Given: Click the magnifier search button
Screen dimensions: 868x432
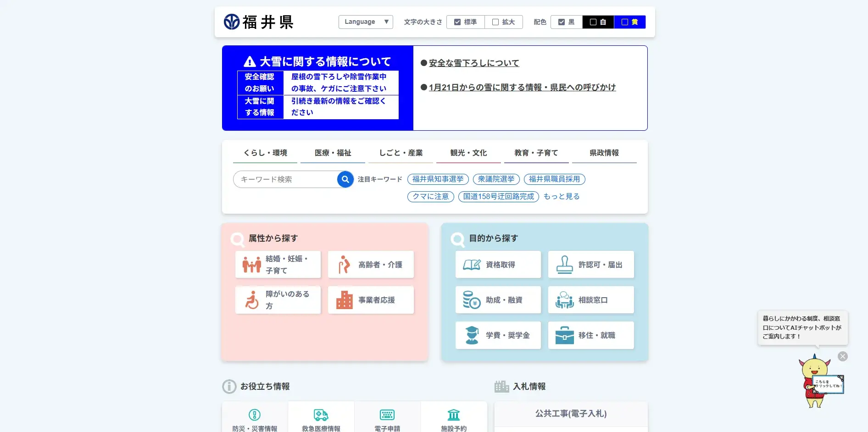Looking at the screenshot, I should pos(345,179).
